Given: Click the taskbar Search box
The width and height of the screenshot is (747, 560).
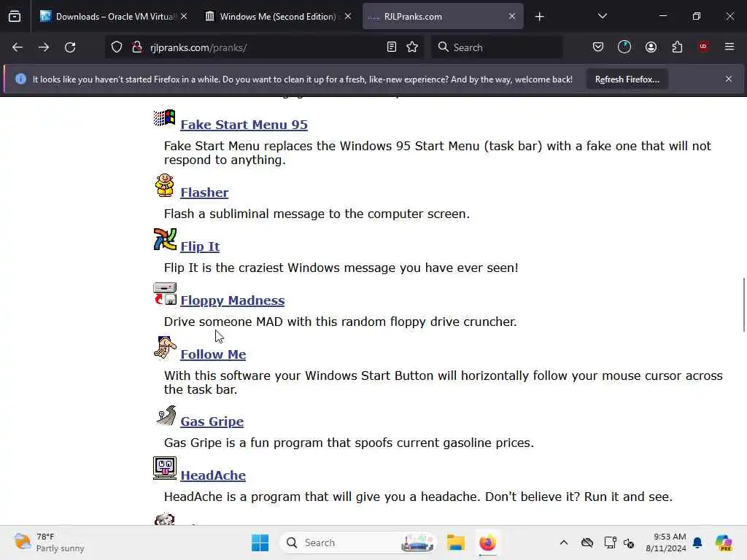Looking at the screenshot, I should pyautogui.click(x=357, y=542).
